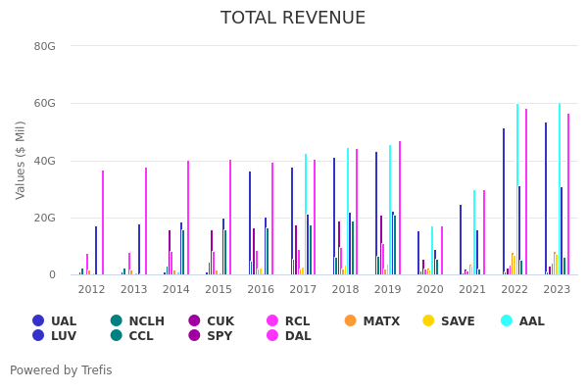Click the Values ($ Mil) axis title

pyautogui.click(x=21, y=160)
